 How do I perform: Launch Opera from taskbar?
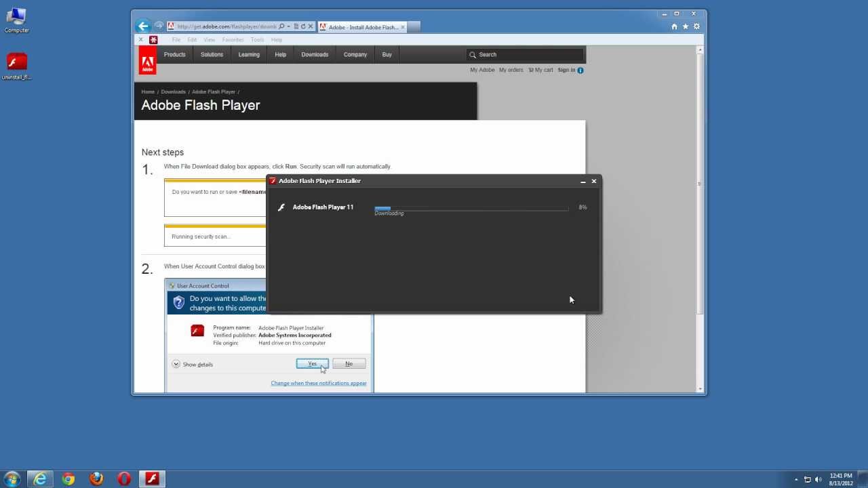[124, 479]
